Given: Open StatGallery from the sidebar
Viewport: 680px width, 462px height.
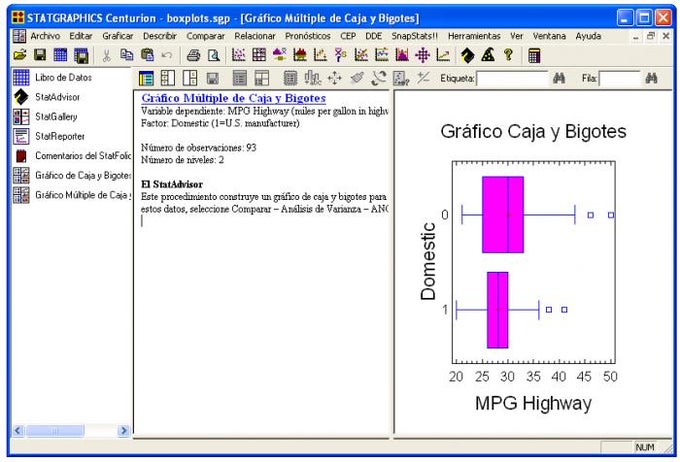Looking at the screenshot, I should coord(56,117).
